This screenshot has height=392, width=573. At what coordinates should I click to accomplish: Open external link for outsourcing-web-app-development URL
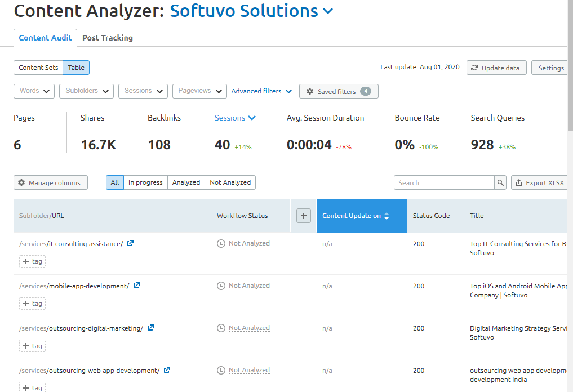click(167, 370)
